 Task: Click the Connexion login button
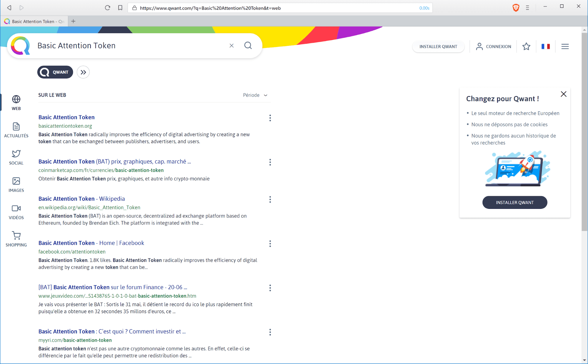(494, 46)
